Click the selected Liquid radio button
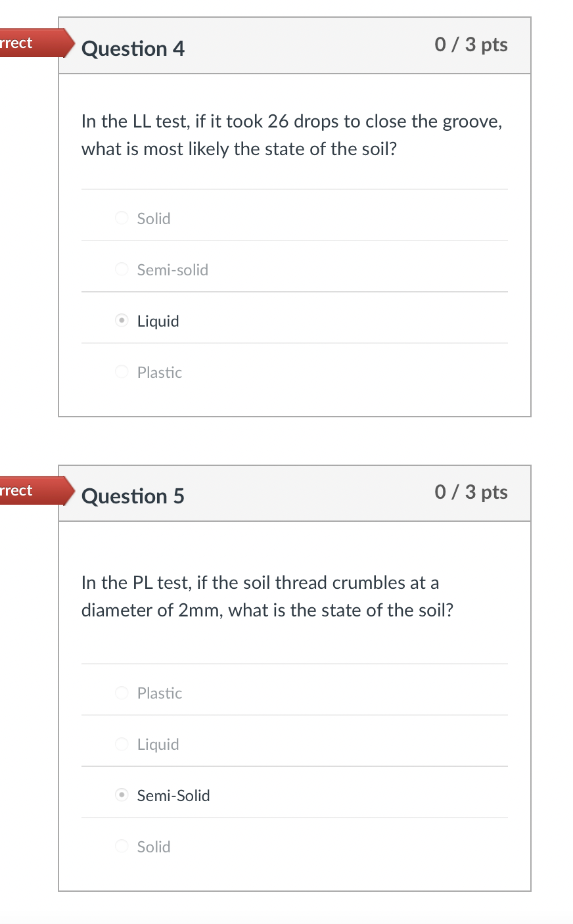 (x=122, y=321)
